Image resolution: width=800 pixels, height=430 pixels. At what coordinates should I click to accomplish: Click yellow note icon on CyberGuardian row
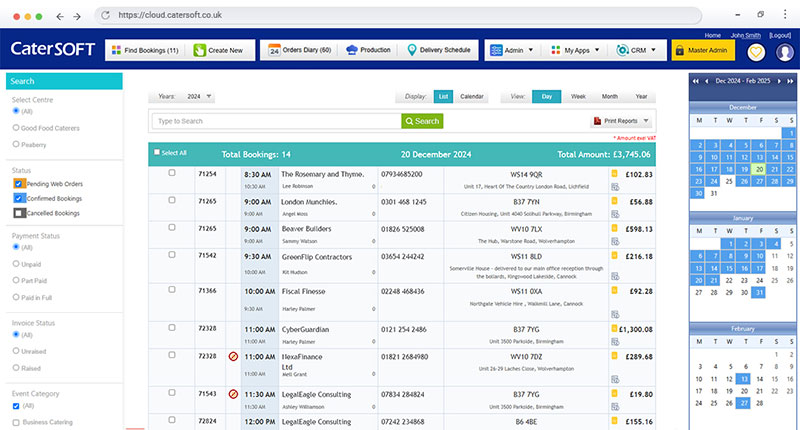tap(614, 328)
